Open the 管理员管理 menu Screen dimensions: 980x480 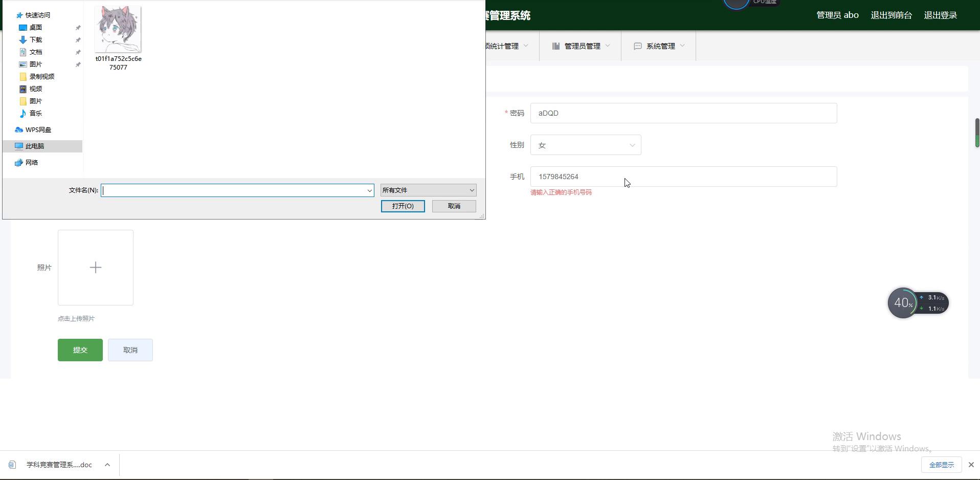[x=581, y=46]
